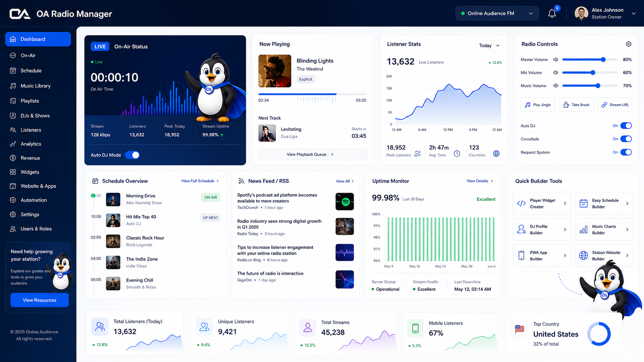Disable the Crossfade toggle
Image resolution: width=644 pixels, height=362 pixels.
(x=626, y=139)
